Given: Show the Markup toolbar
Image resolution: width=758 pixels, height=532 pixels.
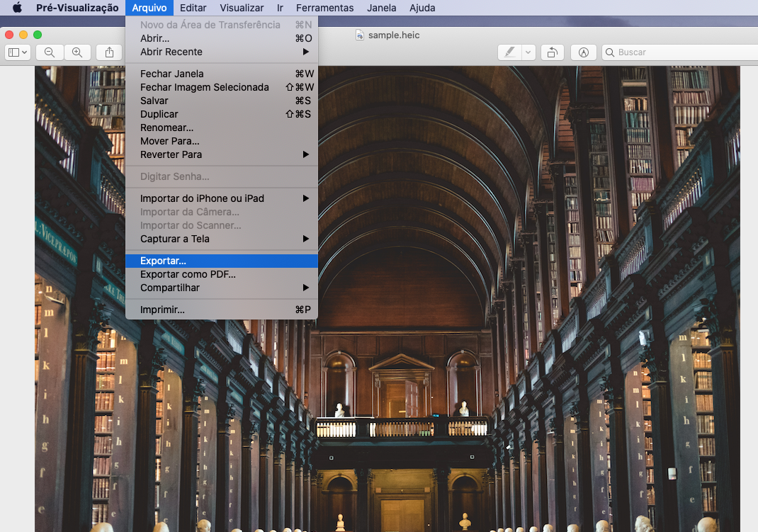Looking at the screenshot, I should [584, 52].
